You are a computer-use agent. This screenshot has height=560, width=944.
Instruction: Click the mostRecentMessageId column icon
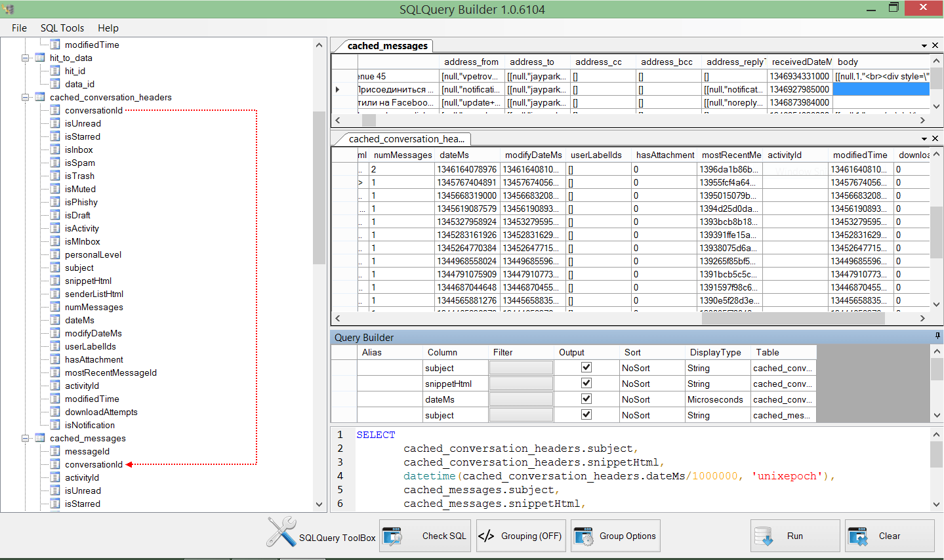56,372
